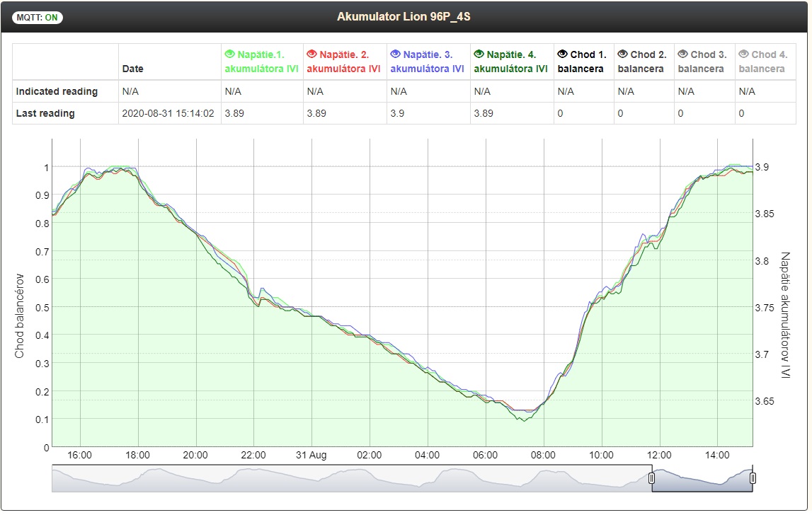Toggle eye icon for Napätie 1 series
Viewport: 812px width, 515px height.
(229, 54)
